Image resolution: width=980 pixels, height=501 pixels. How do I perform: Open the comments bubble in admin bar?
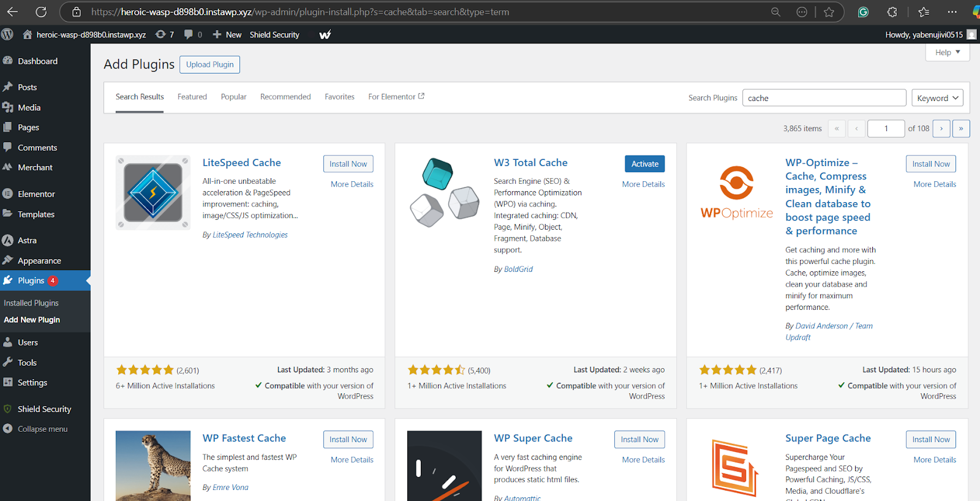coord(193,34)
